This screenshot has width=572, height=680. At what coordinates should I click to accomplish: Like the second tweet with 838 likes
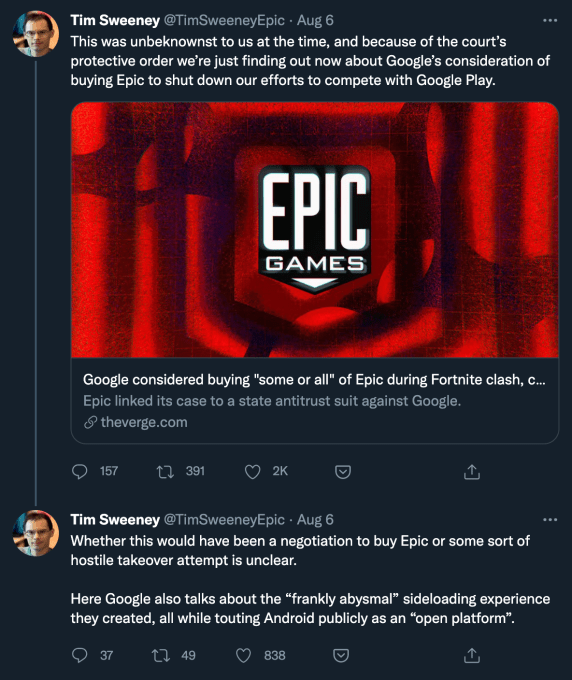(x=243, y=655)
